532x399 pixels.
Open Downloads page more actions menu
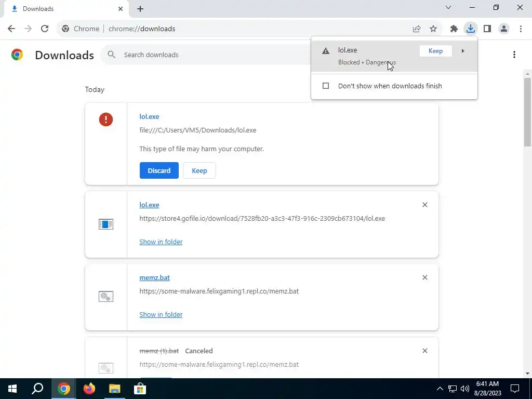pos(514,55)
